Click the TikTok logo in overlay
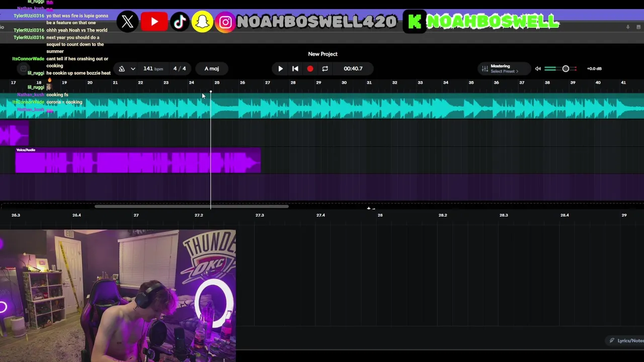 (x=180, y=22)
